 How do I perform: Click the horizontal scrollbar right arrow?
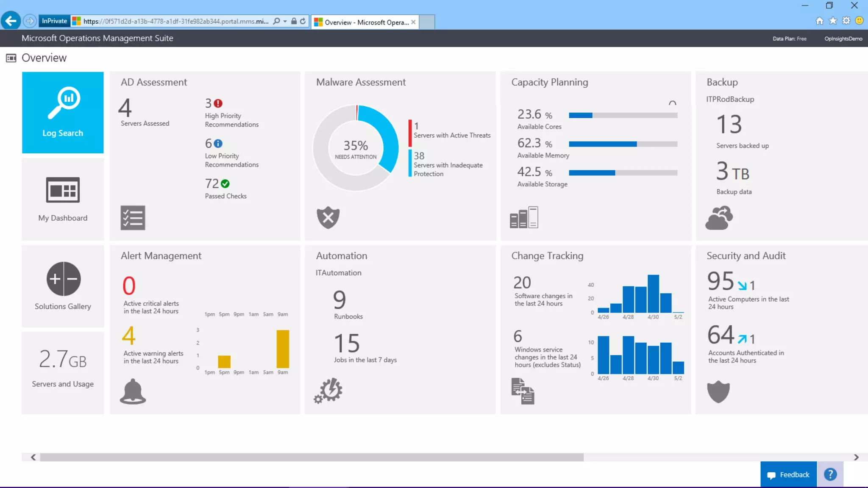coord(856,457)
